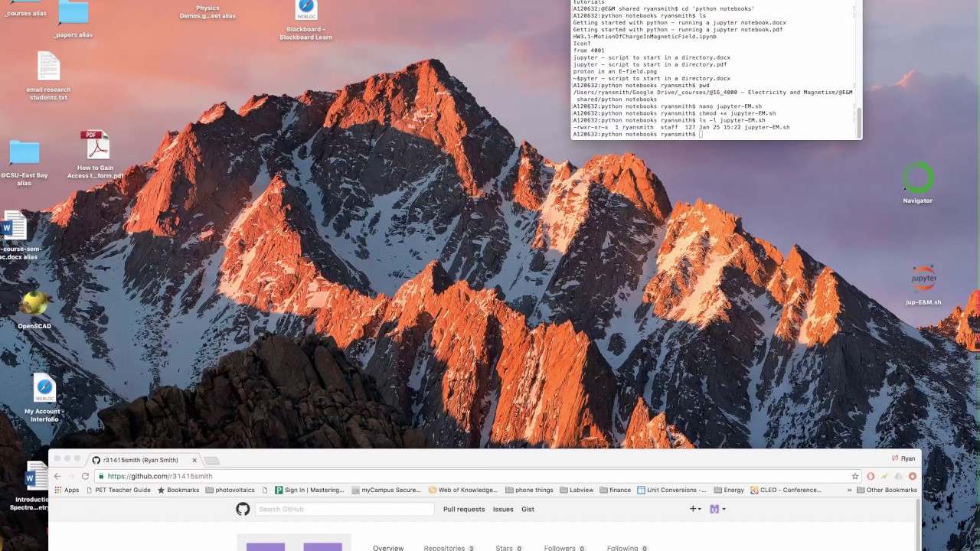Select the Followers profile tab
Image resolution: width=980 pixels, height=551 pixels.
[565, 546]
